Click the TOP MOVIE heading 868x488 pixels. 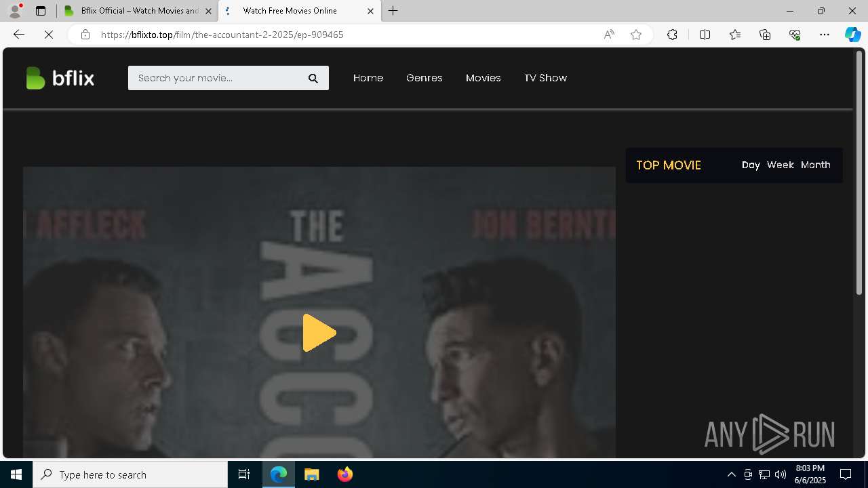tap(669, 165)
